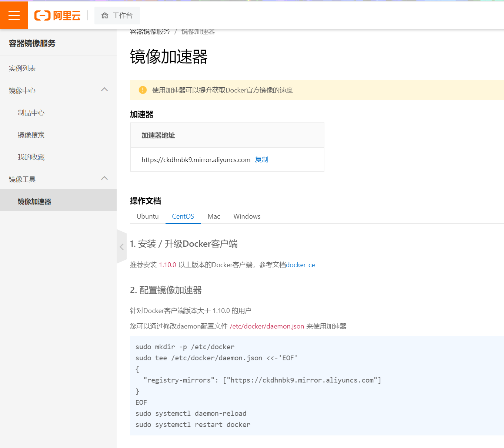Switch to the CentOS tab
504x448 pixels.
coord(183,216)
